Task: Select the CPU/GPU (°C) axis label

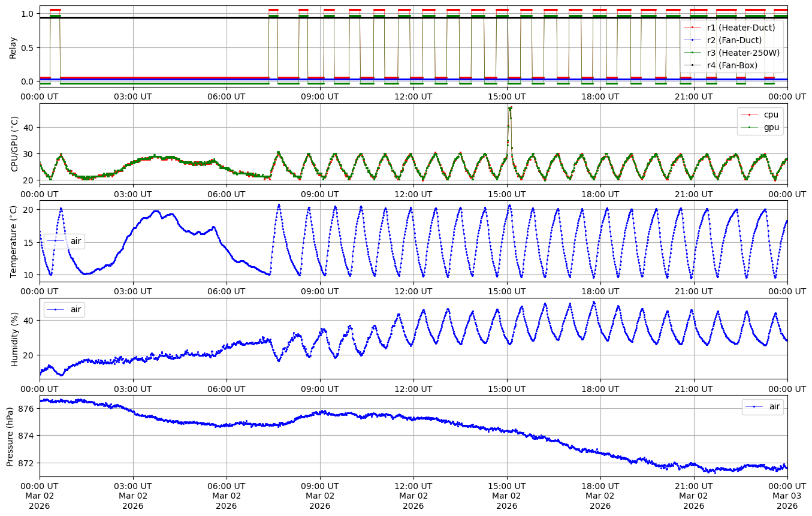Action: pos(15,144)
